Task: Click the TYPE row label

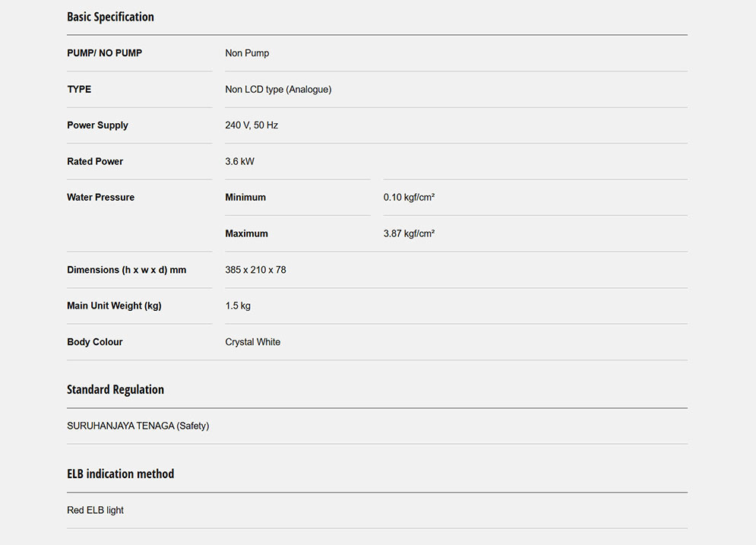Action: [79, 89]
